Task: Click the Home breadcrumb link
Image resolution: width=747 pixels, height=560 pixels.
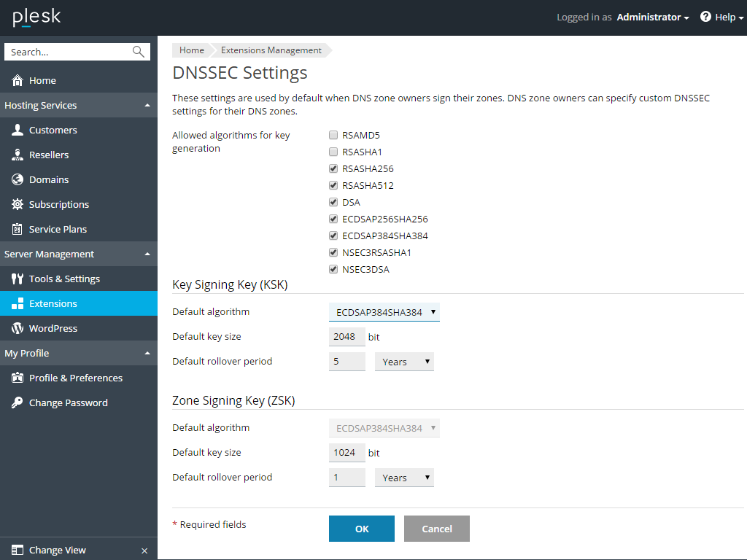Action: 192,50
